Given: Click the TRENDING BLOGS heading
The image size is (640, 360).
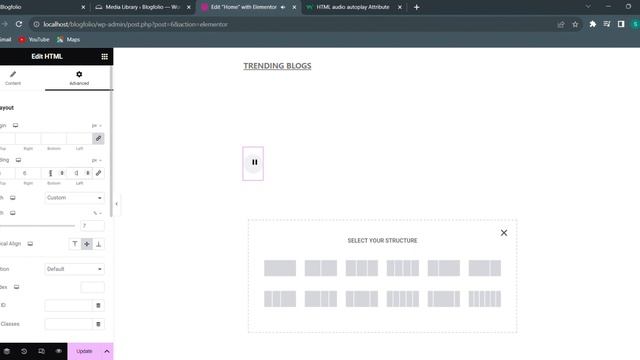Looking at the screenshot, I should click(277, 66).
